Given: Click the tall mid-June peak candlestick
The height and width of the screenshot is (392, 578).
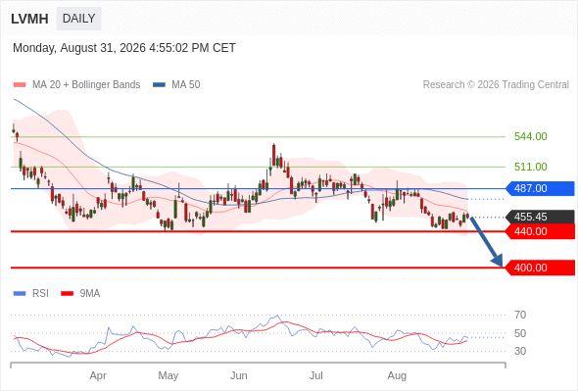Looking at the screenshot, I should [x=274, y=155].
